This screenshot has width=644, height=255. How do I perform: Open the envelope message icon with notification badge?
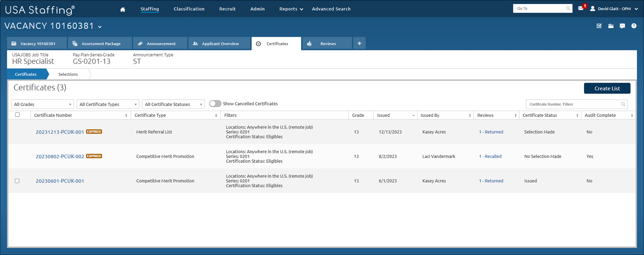[x=581, y=8]
